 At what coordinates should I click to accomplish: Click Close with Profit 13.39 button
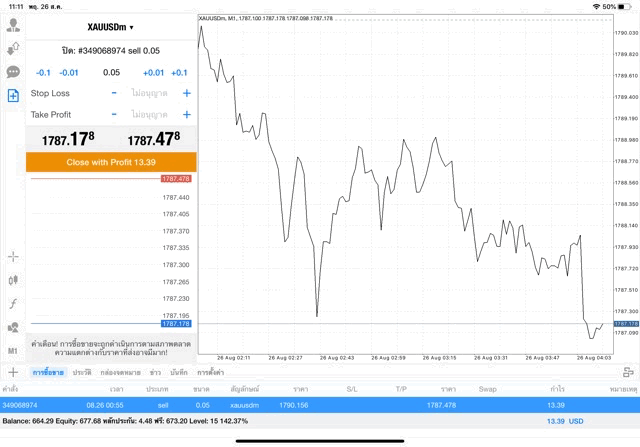click(111, 162)
